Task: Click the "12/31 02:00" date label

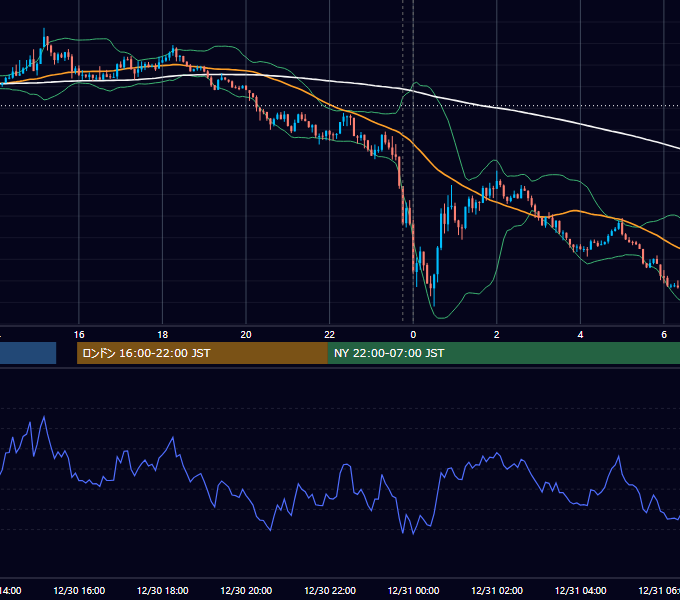Action: tap(497, 590)
